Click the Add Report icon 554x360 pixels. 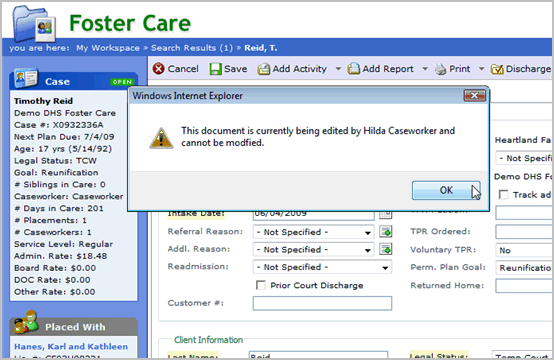coord(354,69)
